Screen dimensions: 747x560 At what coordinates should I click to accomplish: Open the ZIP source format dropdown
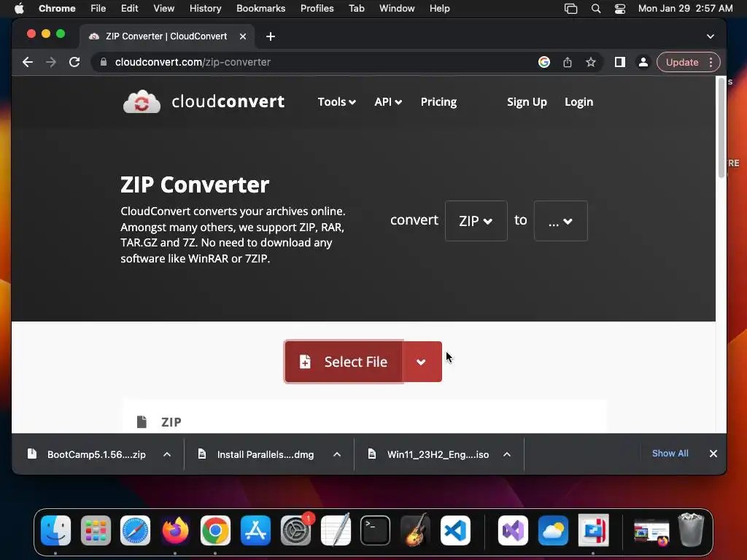tap(476, 221)
